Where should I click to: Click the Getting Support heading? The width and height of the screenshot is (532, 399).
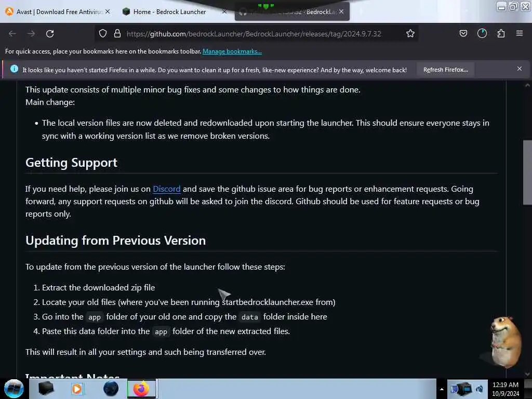(x=71, y=163)
